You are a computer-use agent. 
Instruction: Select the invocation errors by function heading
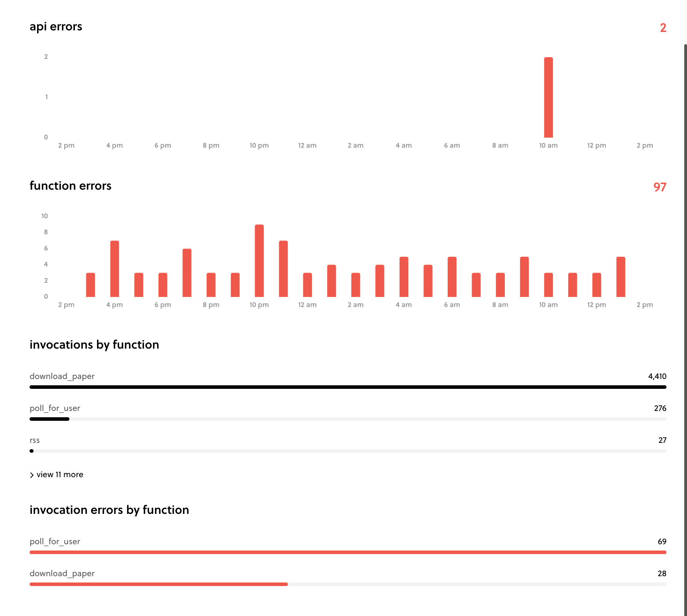click(109, 510)
